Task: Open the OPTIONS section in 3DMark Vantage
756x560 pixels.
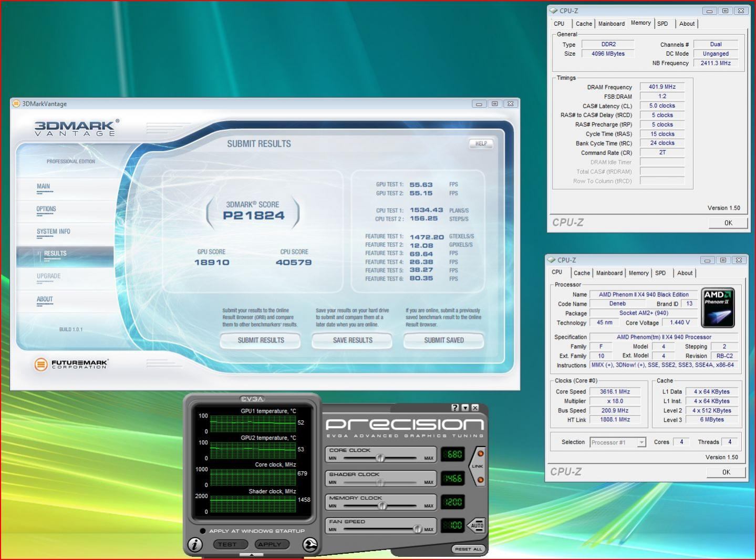Action: (x=46, y=209)
